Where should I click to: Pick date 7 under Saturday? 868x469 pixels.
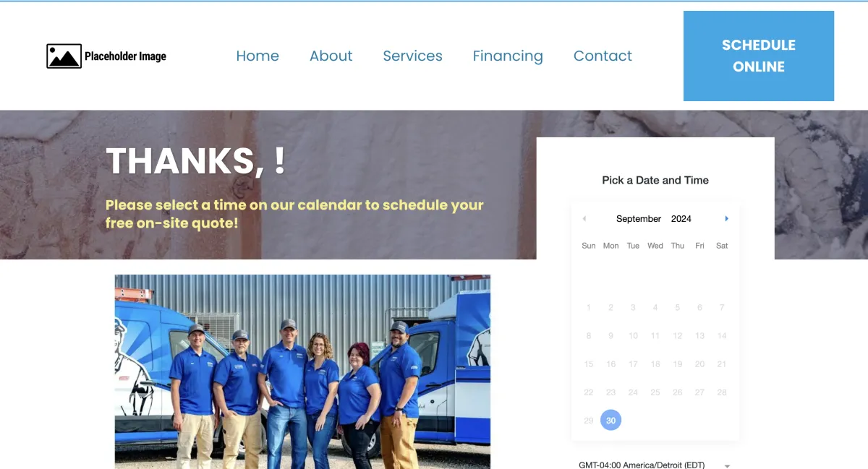pyautogui.click(x=722, y=308)
